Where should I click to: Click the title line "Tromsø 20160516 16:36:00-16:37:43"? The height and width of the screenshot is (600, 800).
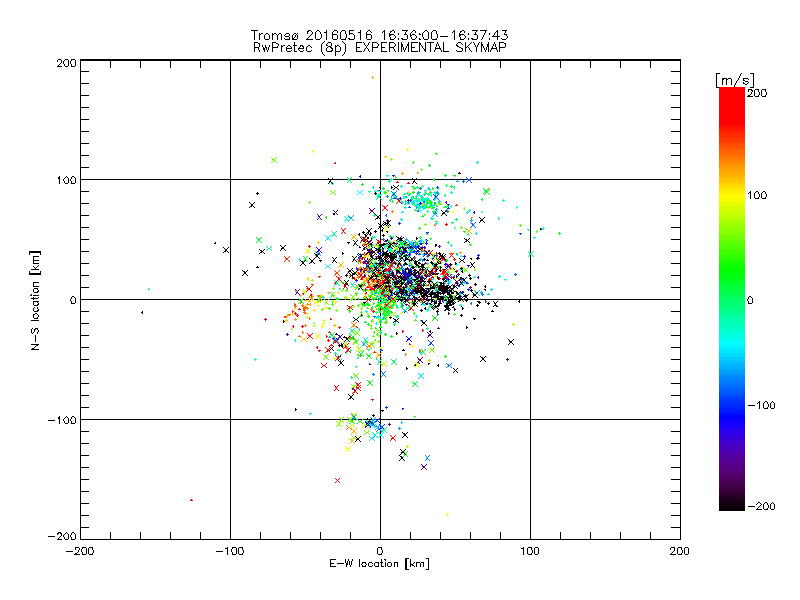pos(379,35)
